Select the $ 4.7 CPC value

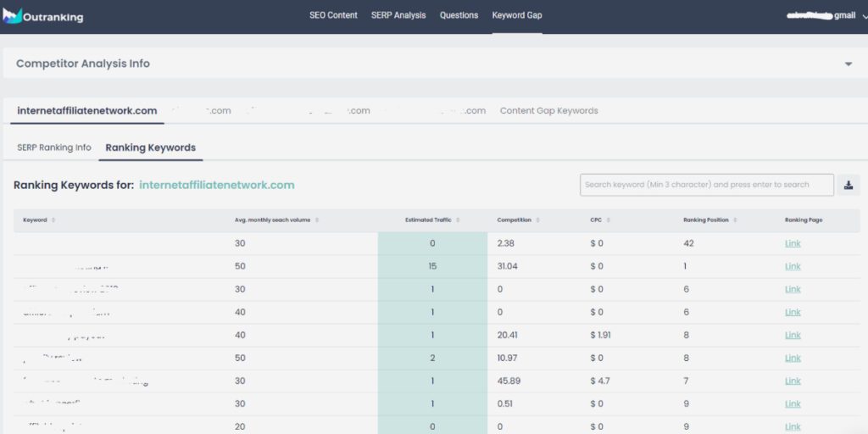pyautogui.click(x=599, y=381)
